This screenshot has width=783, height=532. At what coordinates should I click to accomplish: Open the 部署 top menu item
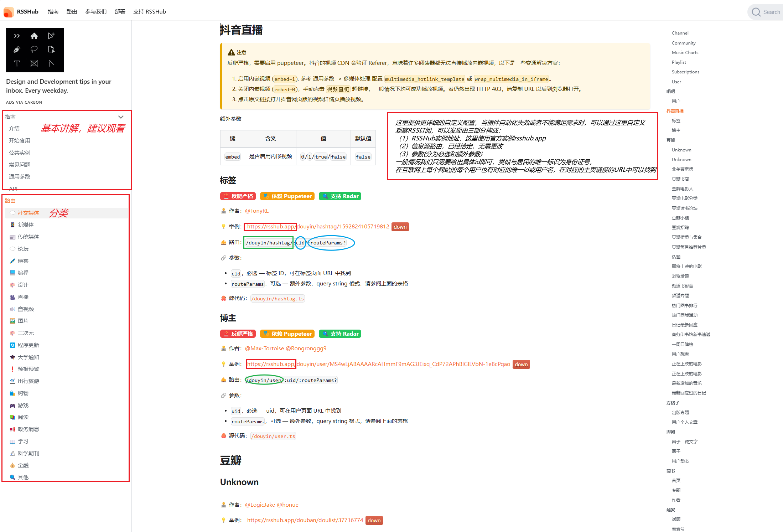120,12
